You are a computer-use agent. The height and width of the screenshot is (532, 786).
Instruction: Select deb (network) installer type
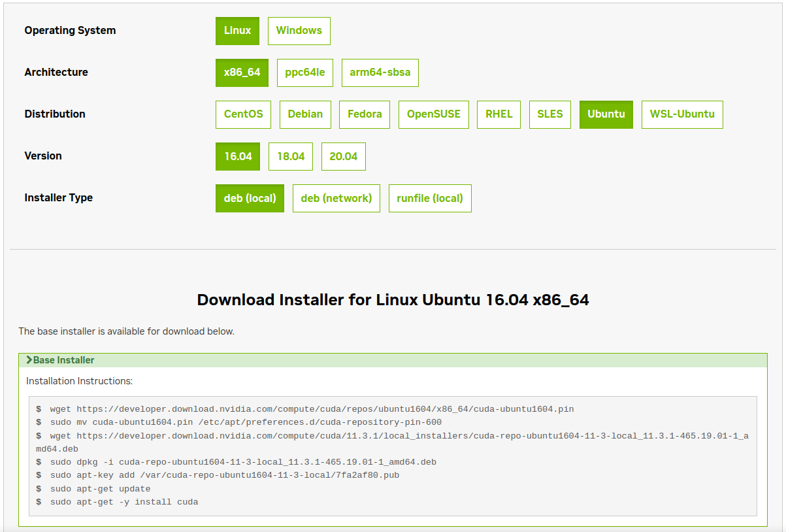(x=336, y=198)
